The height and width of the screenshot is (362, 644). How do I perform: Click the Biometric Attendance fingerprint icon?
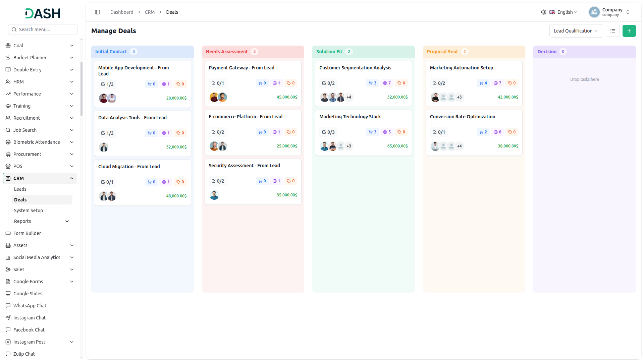(8, 142)
